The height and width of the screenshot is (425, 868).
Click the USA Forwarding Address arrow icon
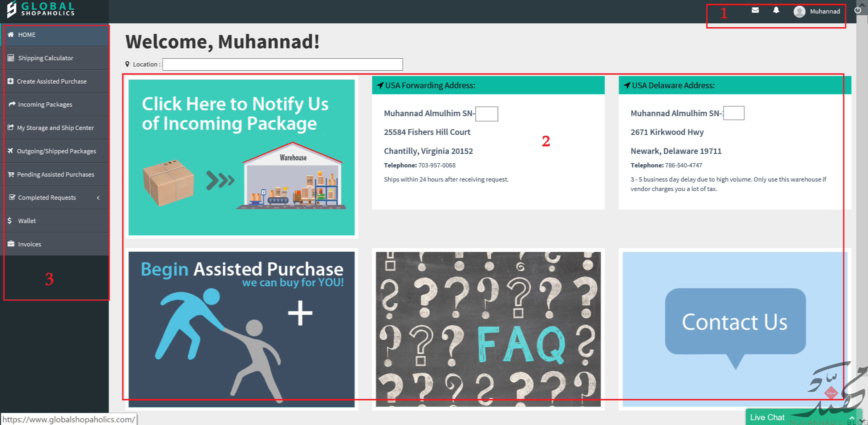coord(380,85)
